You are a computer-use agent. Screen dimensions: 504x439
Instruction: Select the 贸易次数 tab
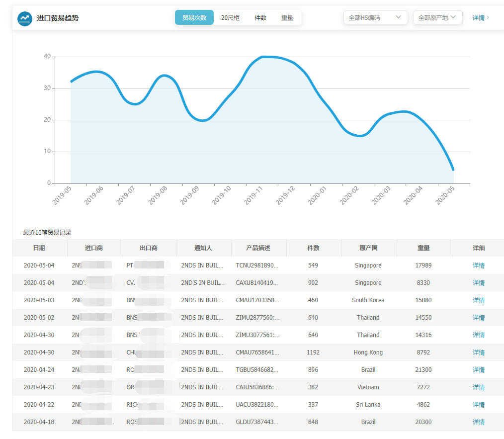point(194,17)
